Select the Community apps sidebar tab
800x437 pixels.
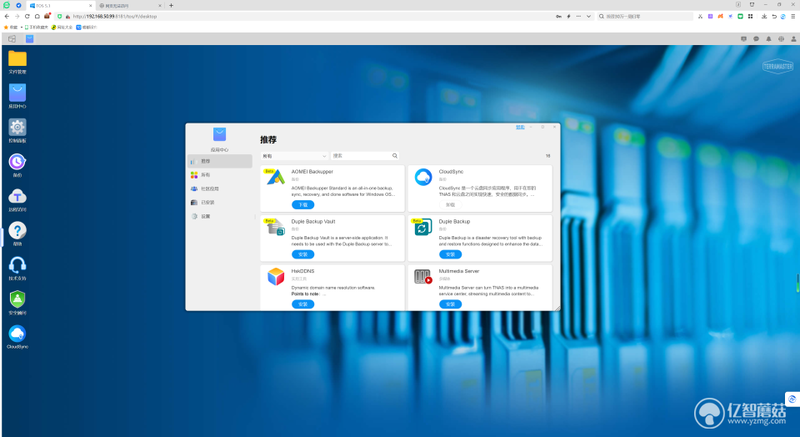220,189
